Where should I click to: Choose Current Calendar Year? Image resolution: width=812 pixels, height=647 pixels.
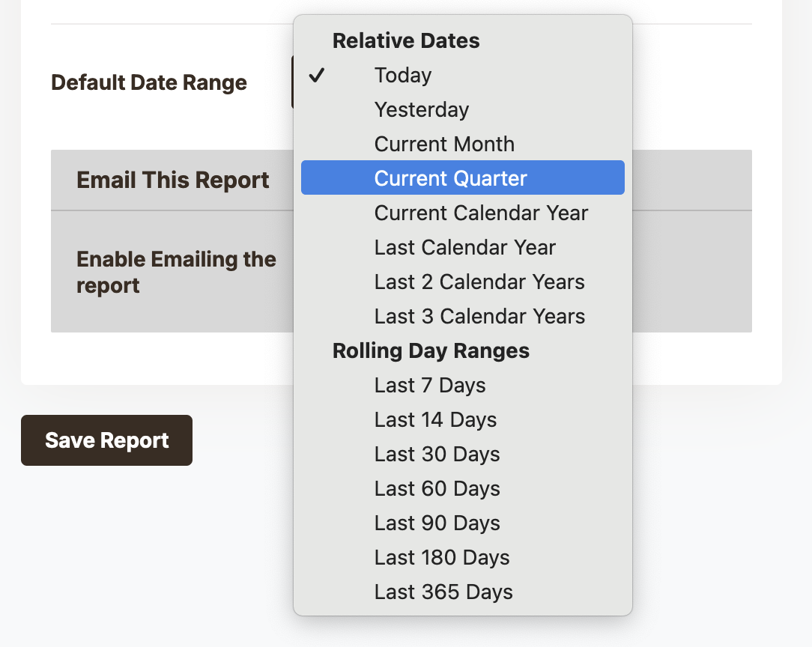coord(481,213)
